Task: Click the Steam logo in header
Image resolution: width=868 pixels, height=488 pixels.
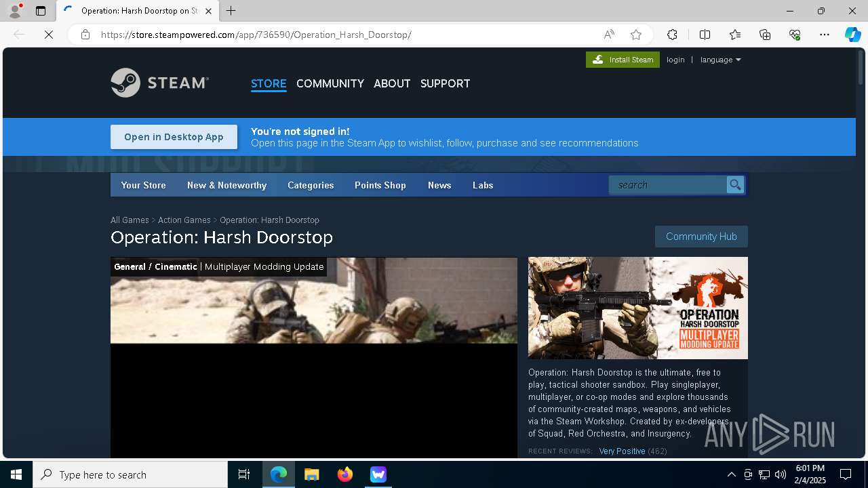Action: pyautogui.click(x=159, y=83)
